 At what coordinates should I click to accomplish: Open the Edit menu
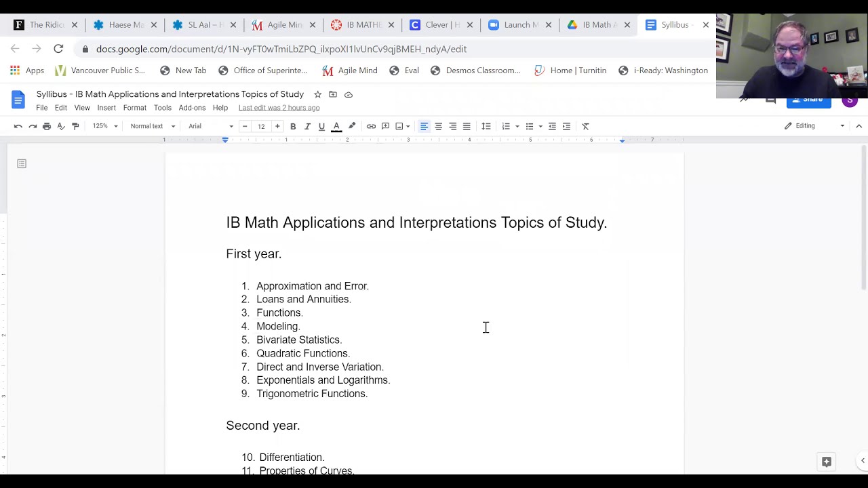[61, 108]
